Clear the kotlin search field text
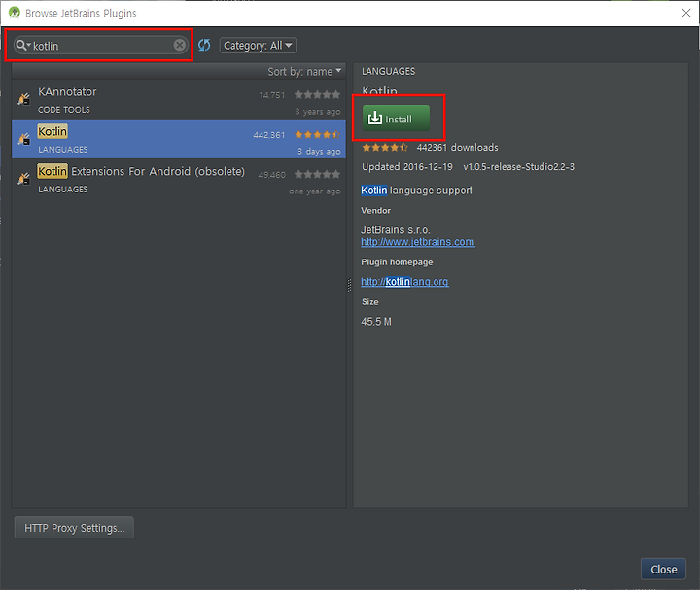The height and width of the screenshot is (590, 700). click(180, 45)
